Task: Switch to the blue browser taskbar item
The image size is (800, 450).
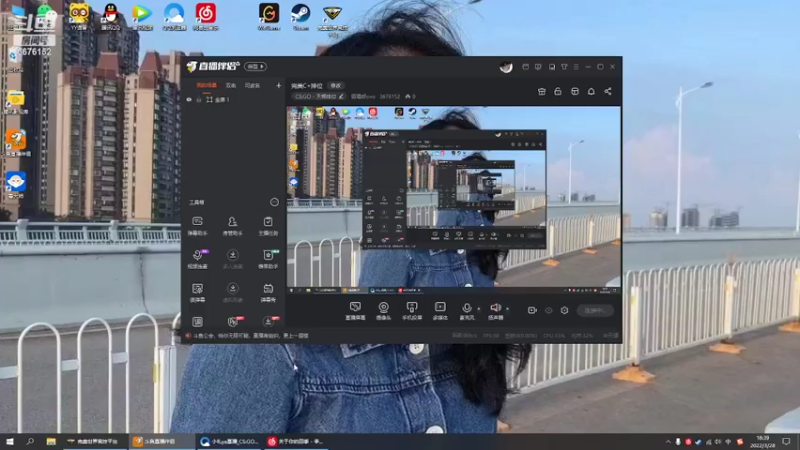Action: (x=230, y=441)
